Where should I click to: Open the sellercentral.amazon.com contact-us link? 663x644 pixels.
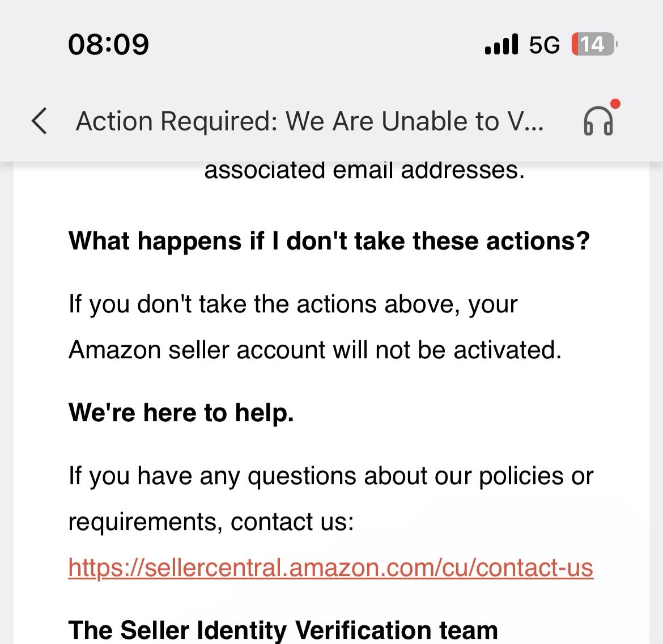[x=331, y=567]
